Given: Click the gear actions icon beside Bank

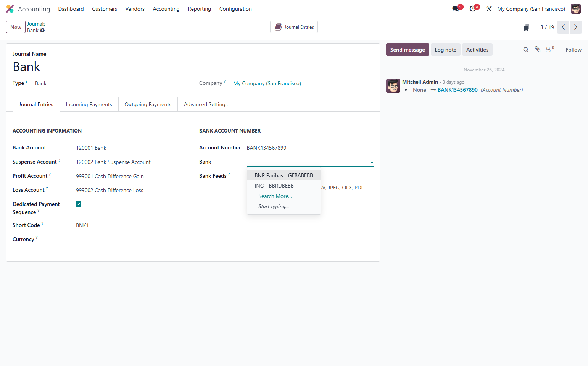Looking at the screenshot, I should point(42,30).
